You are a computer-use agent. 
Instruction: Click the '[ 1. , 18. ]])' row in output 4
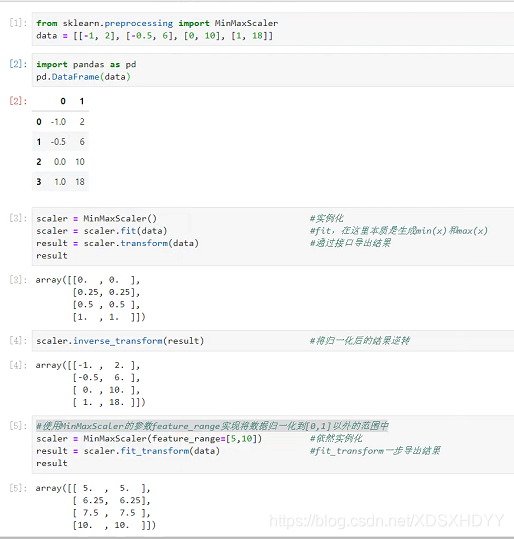109,403
